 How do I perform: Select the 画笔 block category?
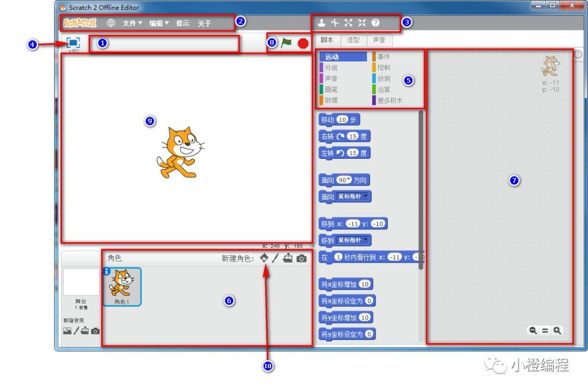coord(343,90)
